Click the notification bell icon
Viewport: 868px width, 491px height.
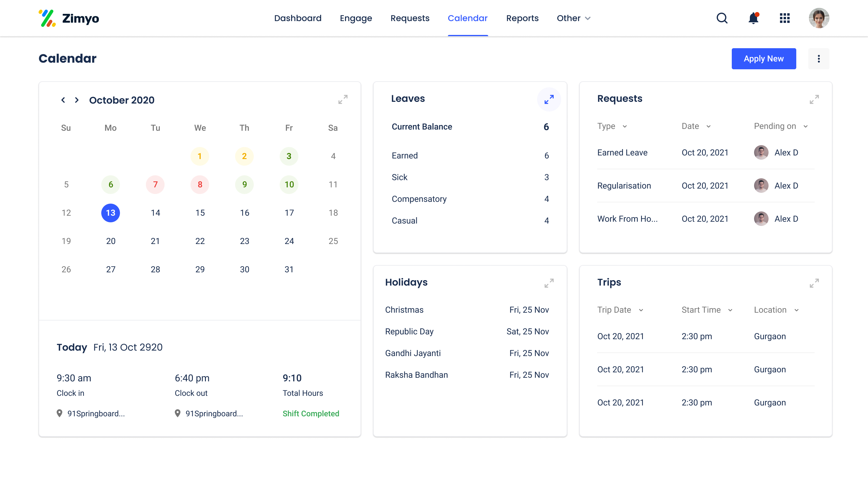pyautogui.click(x=753, y=18)
